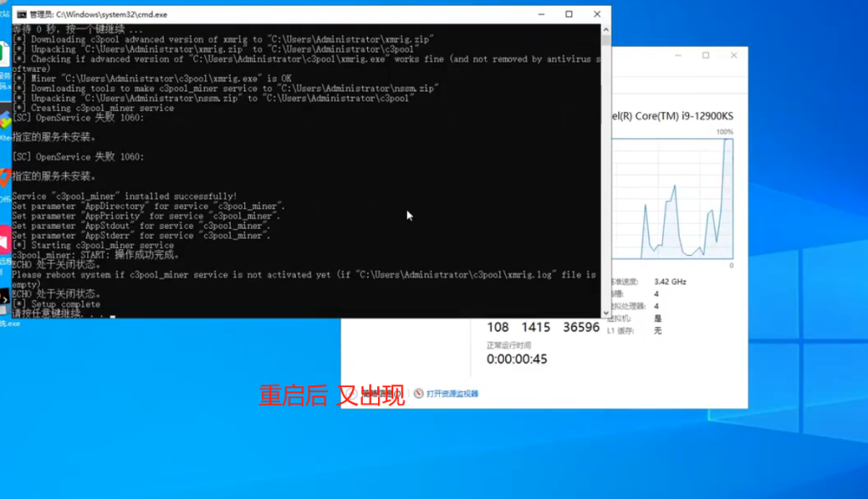Image resolution: width=868 pixels, height=499 pixels.
Task: Click the "Unpacking ... nssm.zip" line
Action: (x=213, y=98)
